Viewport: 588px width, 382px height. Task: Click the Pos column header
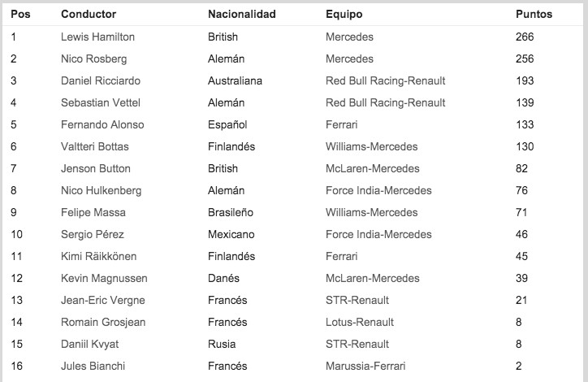pyautogui.click(x=19, y=15)
